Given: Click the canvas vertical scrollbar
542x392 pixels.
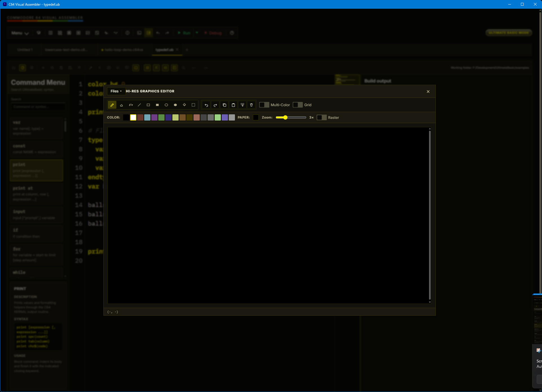Looking at the screenshot, I should click(x=430, y=215).
